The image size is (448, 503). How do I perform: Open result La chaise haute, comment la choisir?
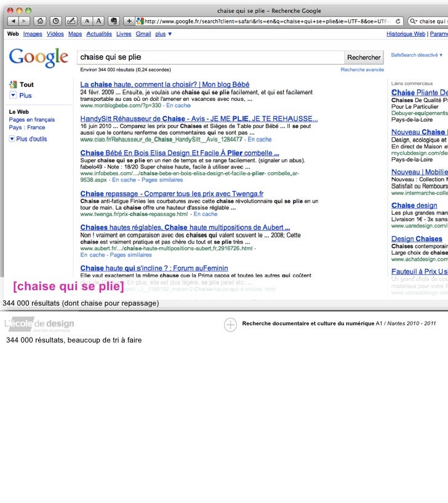point(165,84)
